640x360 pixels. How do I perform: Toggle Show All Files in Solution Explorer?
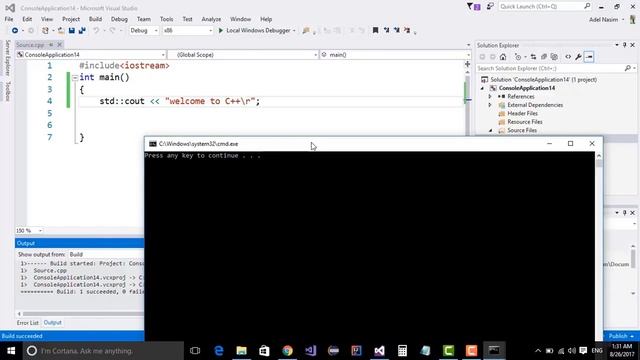click(554, 57)
